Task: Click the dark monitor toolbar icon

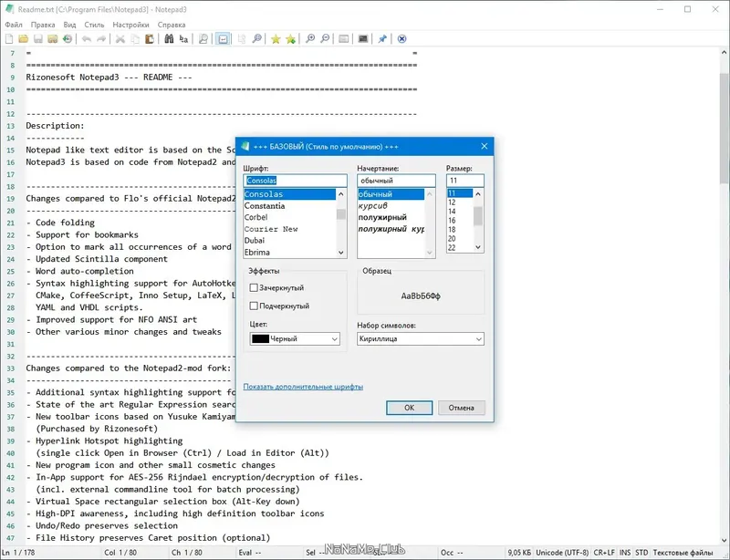Action: (x=363, y=39)
